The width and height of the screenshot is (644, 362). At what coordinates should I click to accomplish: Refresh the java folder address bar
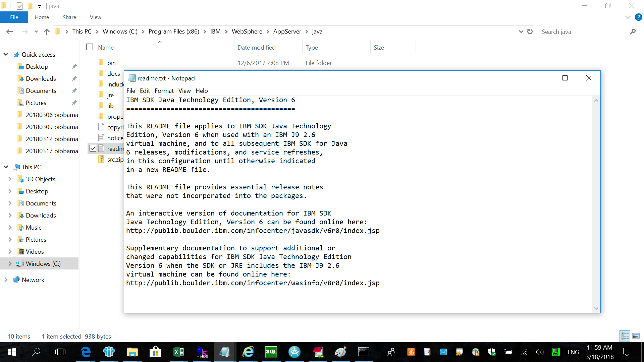pyautogui.click(x=530, y=32)
